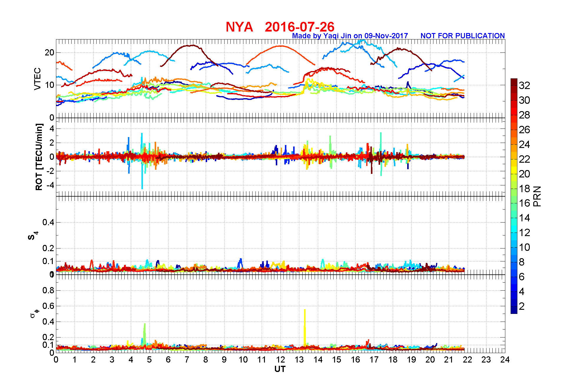561x392 pixels.
Task: Click colorbar tick label 26
Action: [524, 130]
